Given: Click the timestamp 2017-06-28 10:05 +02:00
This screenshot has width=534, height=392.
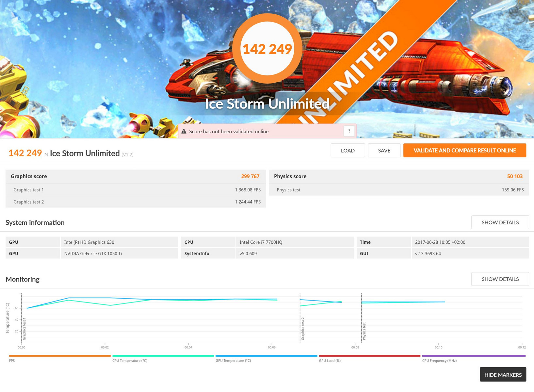Looking at the screenshot, I should [470, 242].
